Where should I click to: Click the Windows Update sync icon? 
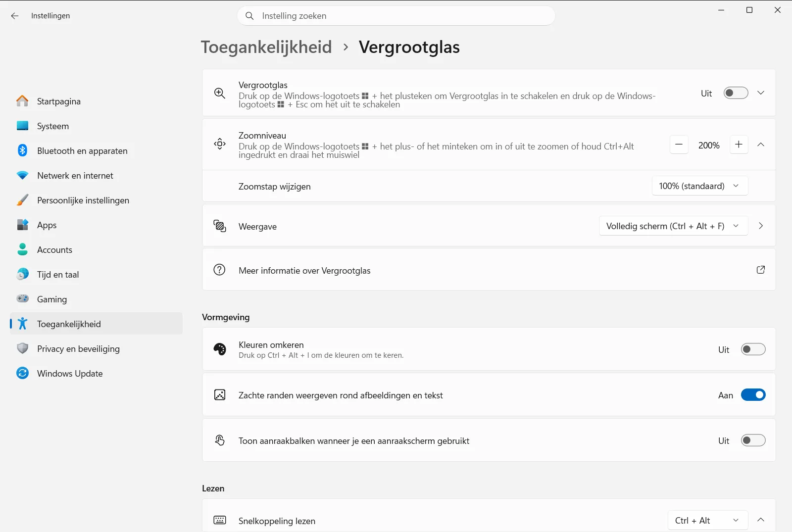click(22, 373)
